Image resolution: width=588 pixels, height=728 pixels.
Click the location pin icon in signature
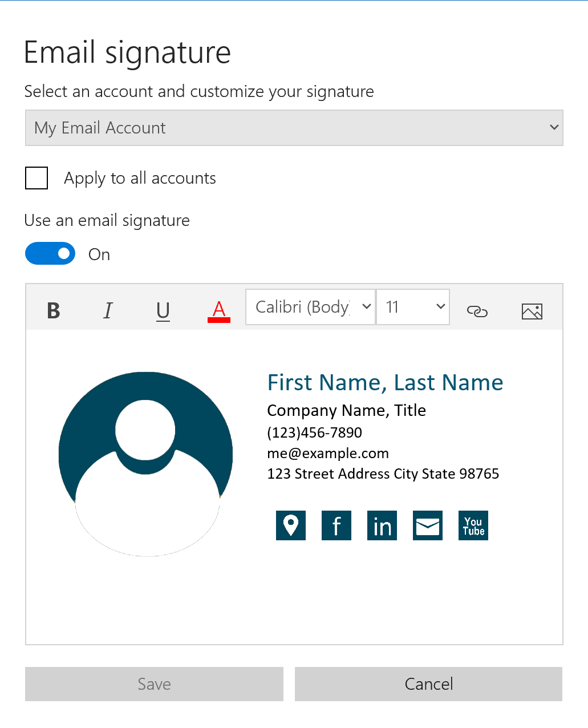tap(291, 525)
